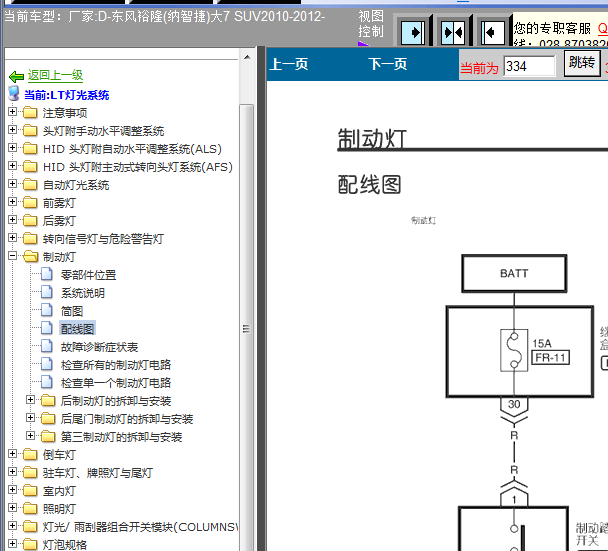Click the 跳转 jump button
The width and height of the screenshot is (608, 551).
(x=582, y=63)
